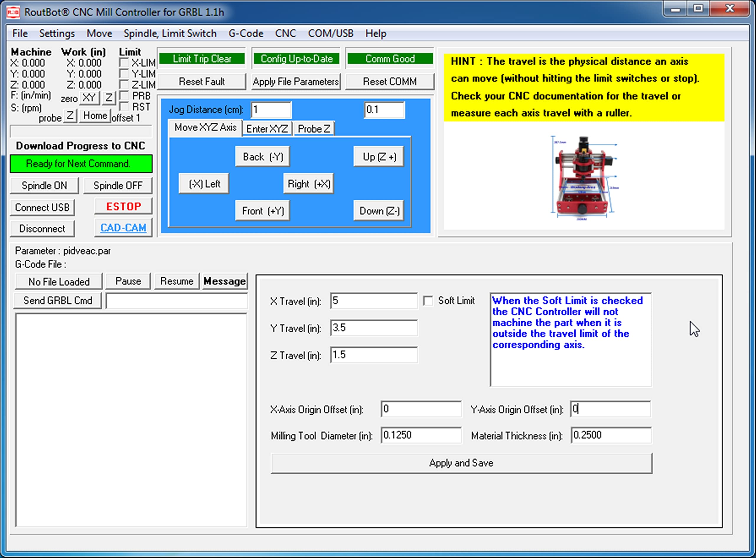Viewport: 756px width, 558px height.
Task: Toggle the X-LIM checkbox
Action: (124, 63)
